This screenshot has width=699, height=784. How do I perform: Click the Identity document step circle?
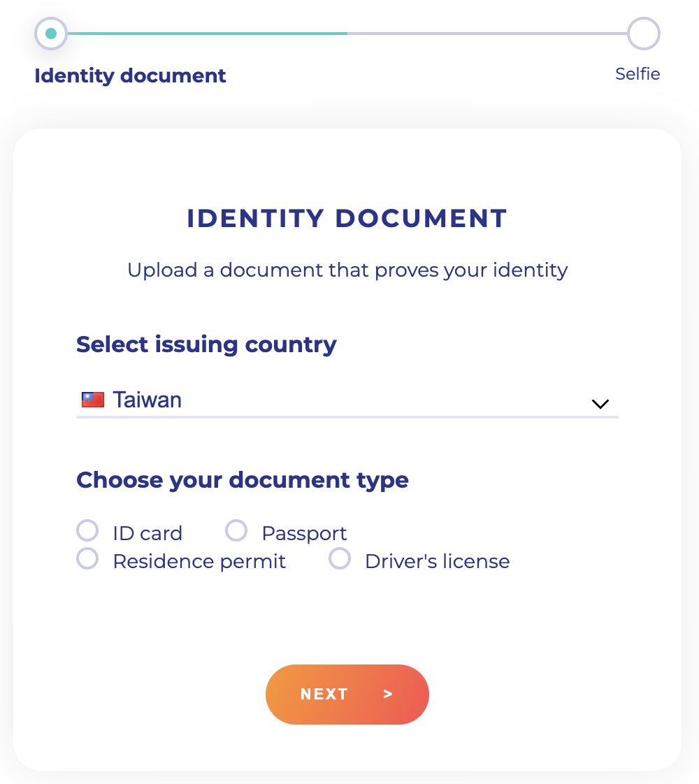(51, 34)
